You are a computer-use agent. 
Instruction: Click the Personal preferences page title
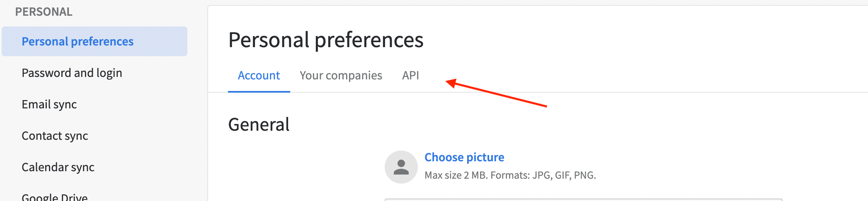326,40
